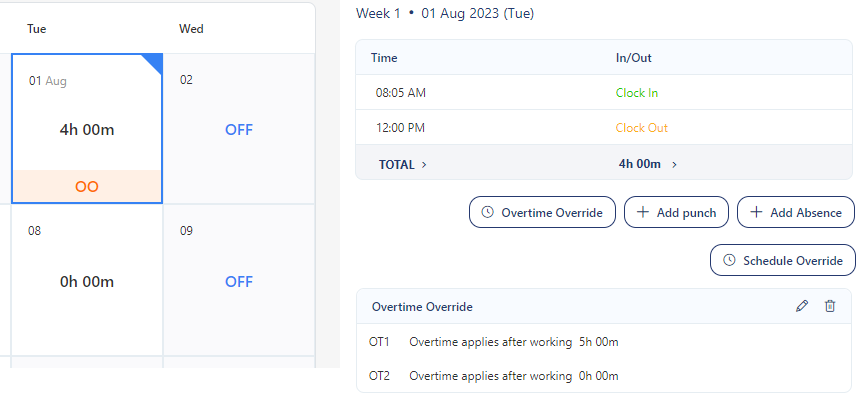The width and height of the screenshot is (864, 401).
Task: Expand the TOTAL row chevron
Action: (425, 165)
